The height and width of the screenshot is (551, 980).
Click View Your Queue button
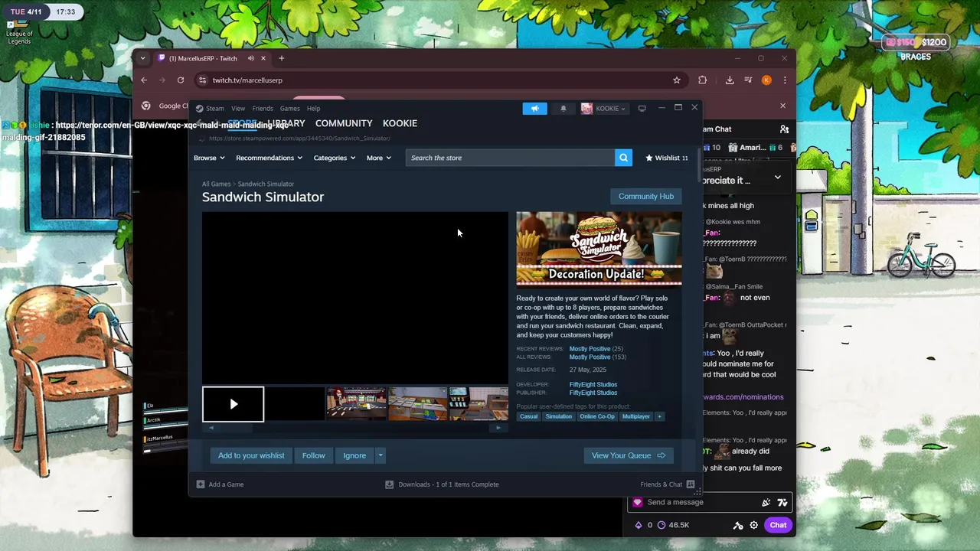(x=628, y=455)
